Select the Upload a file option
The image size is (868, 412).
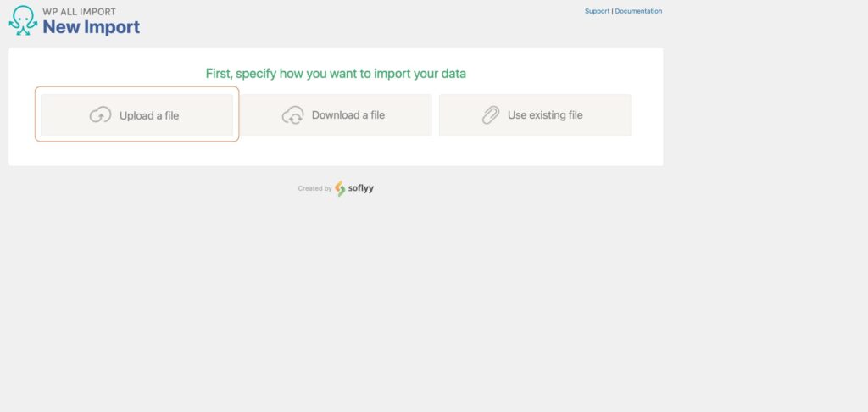point(136,115)
